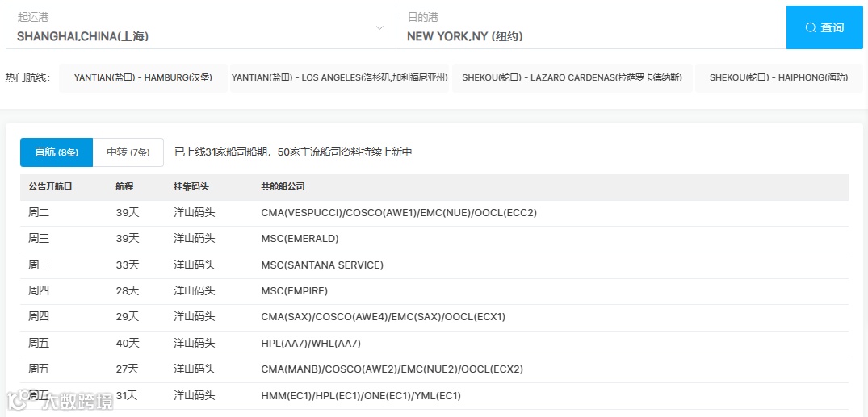Select the MSC(EMERALD) carrier entry
The height and width of the screenshot is (417, 868).
tap(300, 239)
